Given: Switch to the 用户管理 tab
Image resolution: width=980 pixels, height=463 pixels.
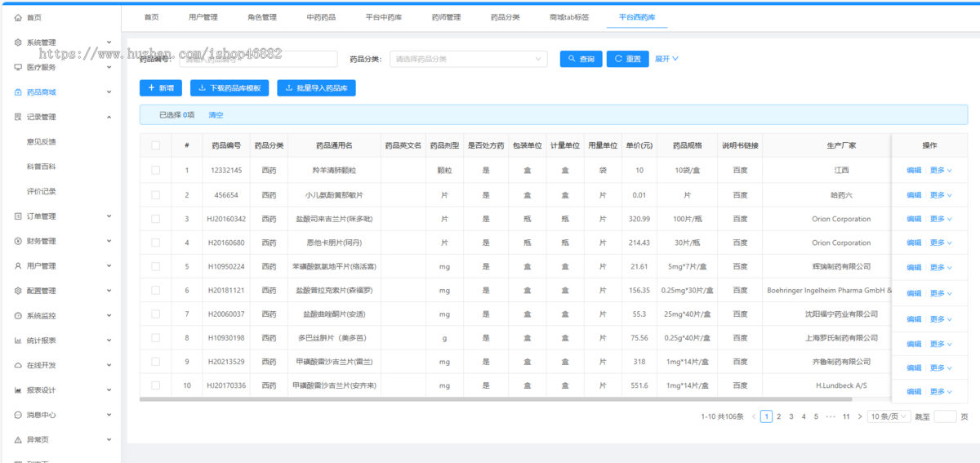Looking at the screenshot, I should 203,17.
